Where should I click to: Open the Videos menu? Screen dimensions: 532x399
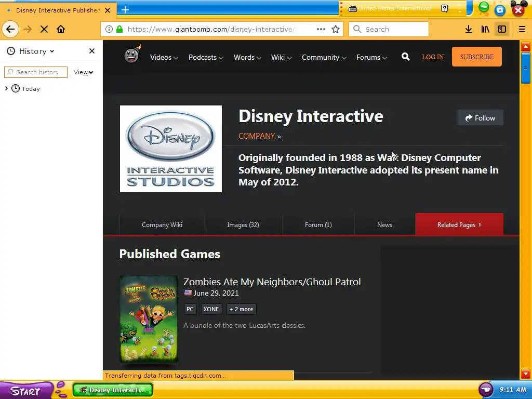coord(164,57)
